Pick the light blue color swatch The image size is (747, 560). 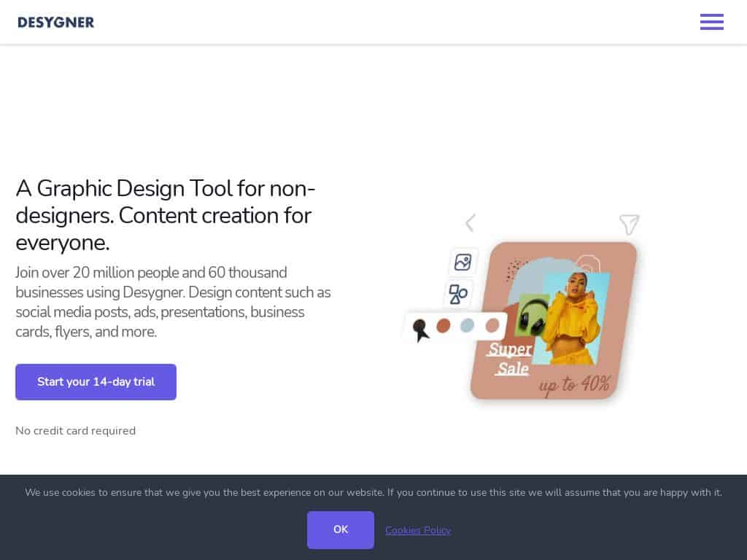(x=468, y=326)
